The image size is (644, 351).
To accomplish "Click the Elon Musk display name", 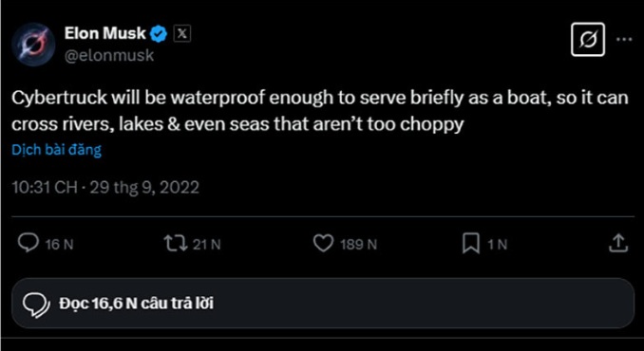I will click(x=105, y=33).
